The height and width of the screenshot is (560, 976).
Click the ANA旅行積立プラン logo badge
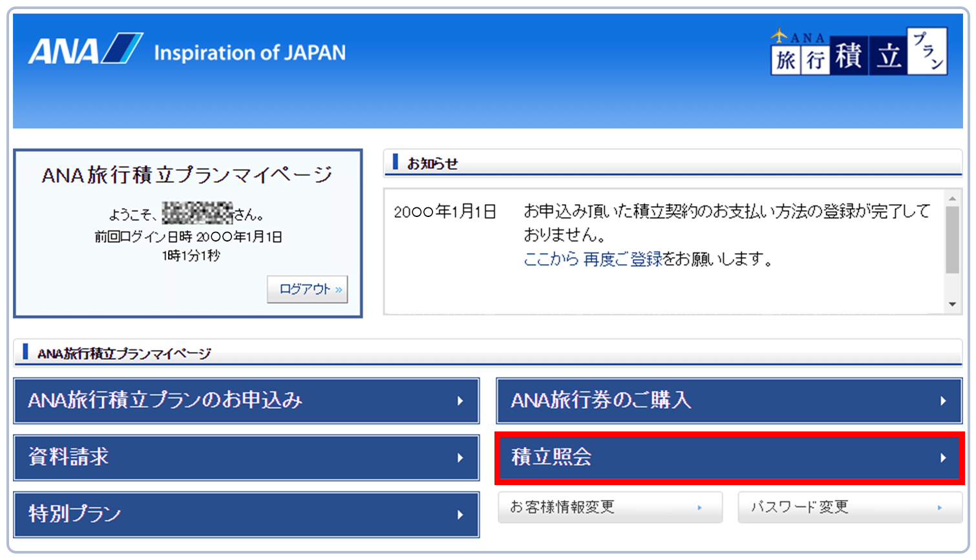pyautogui.click(x=858, y=52)
